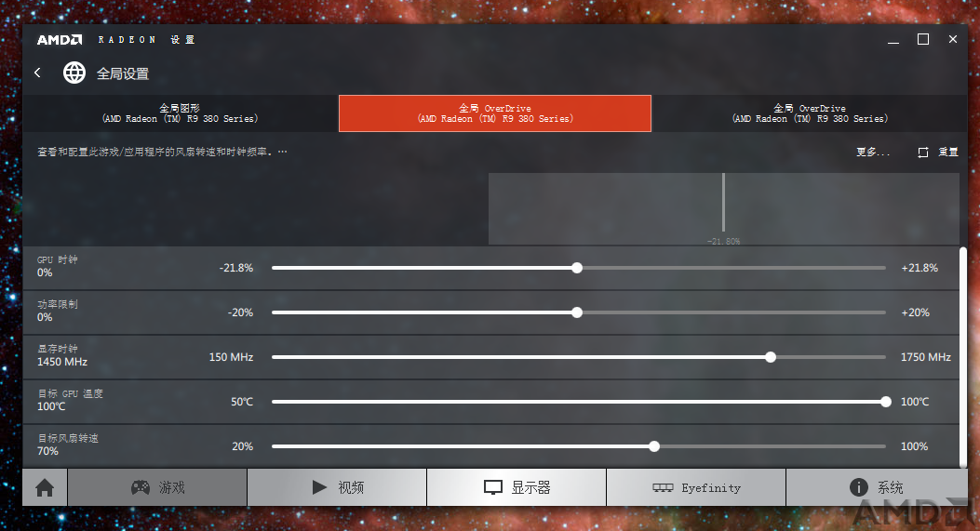The height and width of the screenshot is (531, 980).
Task: Click the monitor icon for 显示器
Action: (493, 488)
